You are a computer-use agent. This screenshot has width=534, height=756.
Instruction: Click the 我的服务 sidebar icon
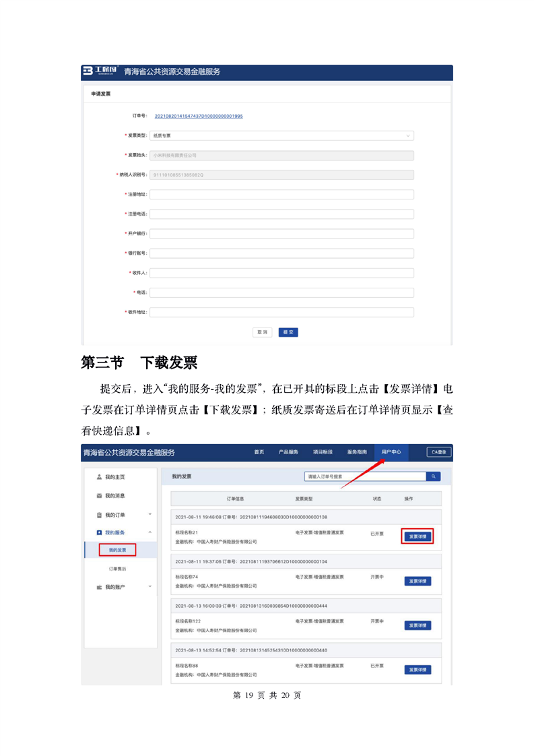click(99, 533)
